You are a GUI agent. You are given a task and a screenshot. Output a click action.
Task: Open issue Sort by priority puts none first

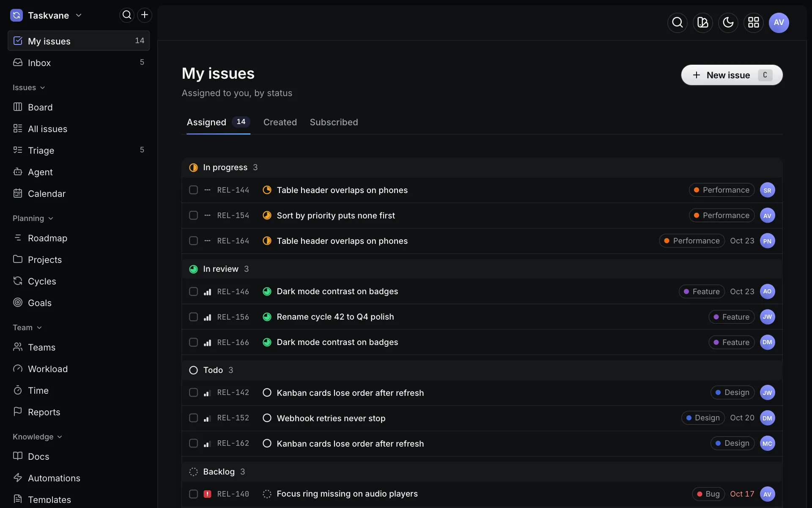(336, 215)
